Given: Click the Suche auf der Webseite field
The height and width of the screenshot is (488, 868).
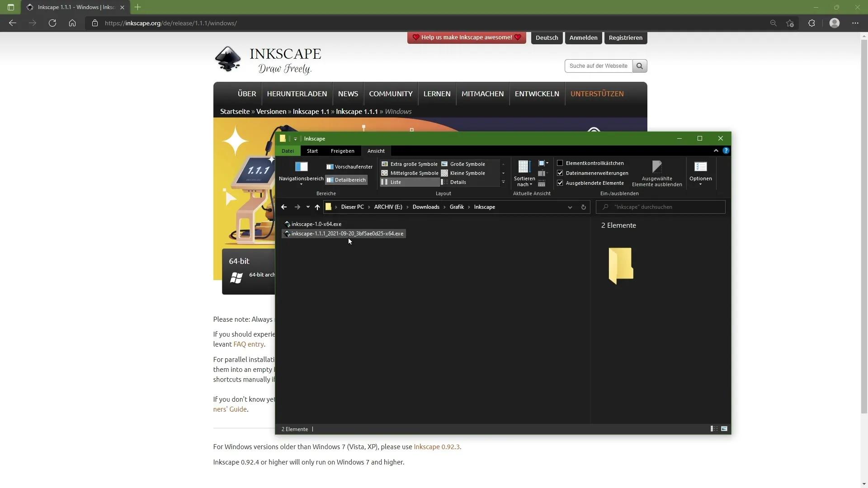Looking at the screenshot, I should [x=599, y=66].
